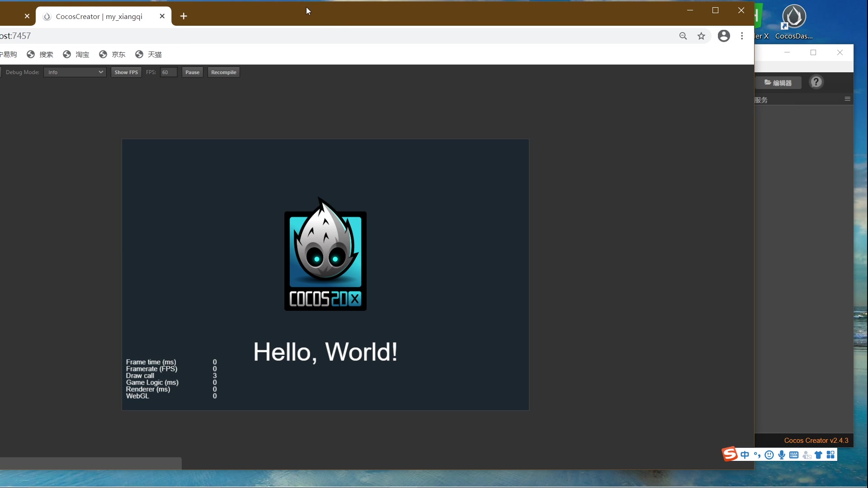Close the CocosCreator my_xiangqi tab

click(x=162, y=16)
